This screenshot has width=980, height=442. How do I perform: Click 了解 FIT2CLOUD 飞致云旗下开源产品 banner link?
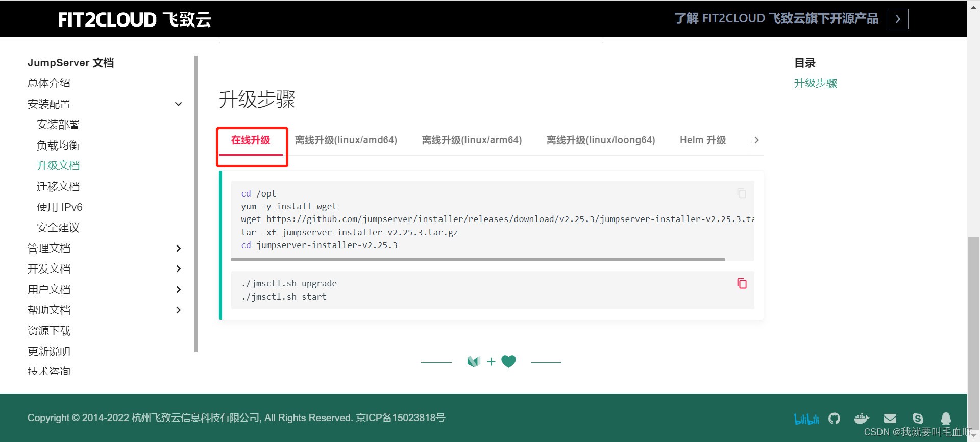[x=776, y=19]
